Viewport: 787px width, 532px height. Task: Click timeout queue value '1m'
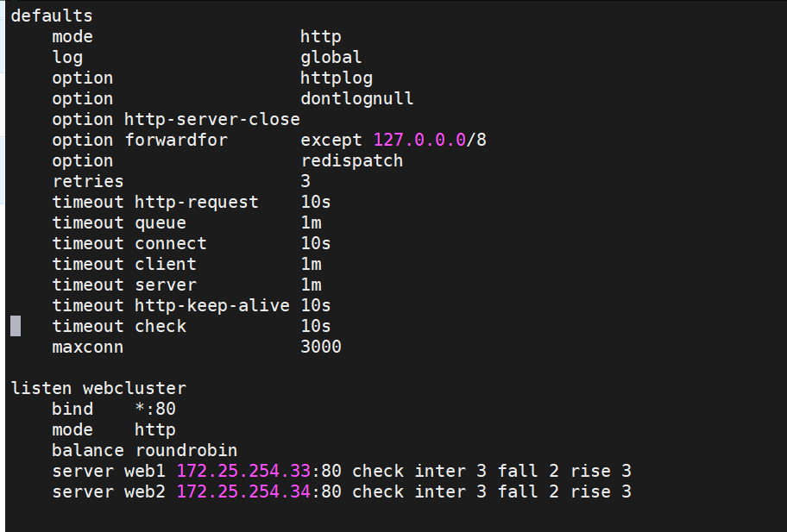pos(311,223)
